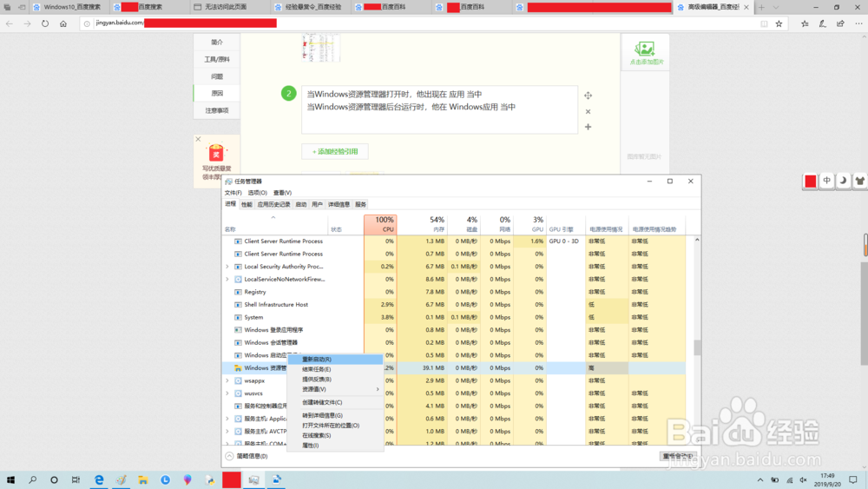868x489 pixels.
Task: Click the browser forward arrow
Action: 27,23
